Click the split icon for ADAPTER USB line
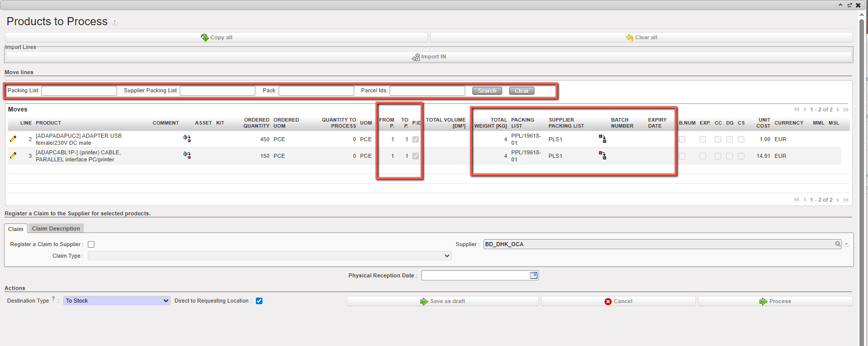The image size is (868, 346). [x=187, y=139]
